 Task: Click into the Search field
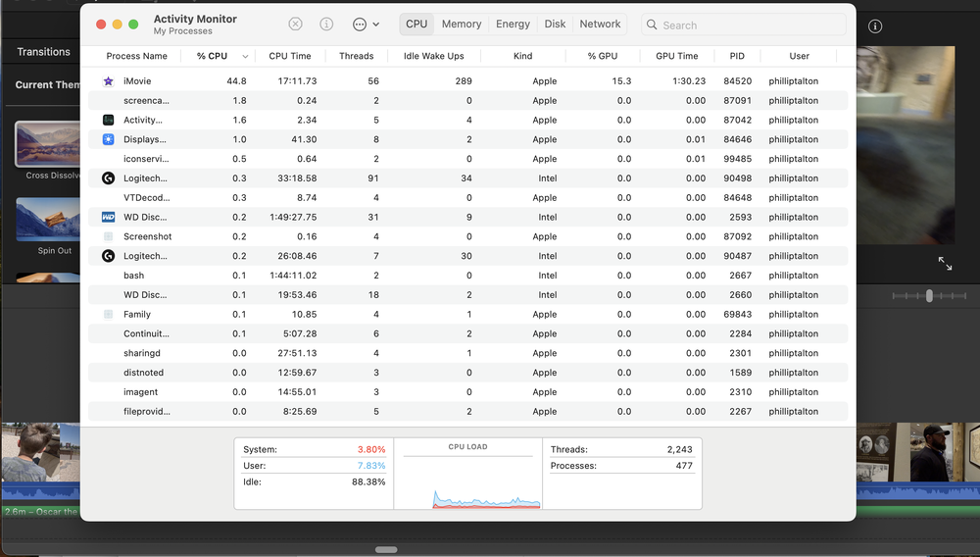pyautogui.click(x=744, y=25)
